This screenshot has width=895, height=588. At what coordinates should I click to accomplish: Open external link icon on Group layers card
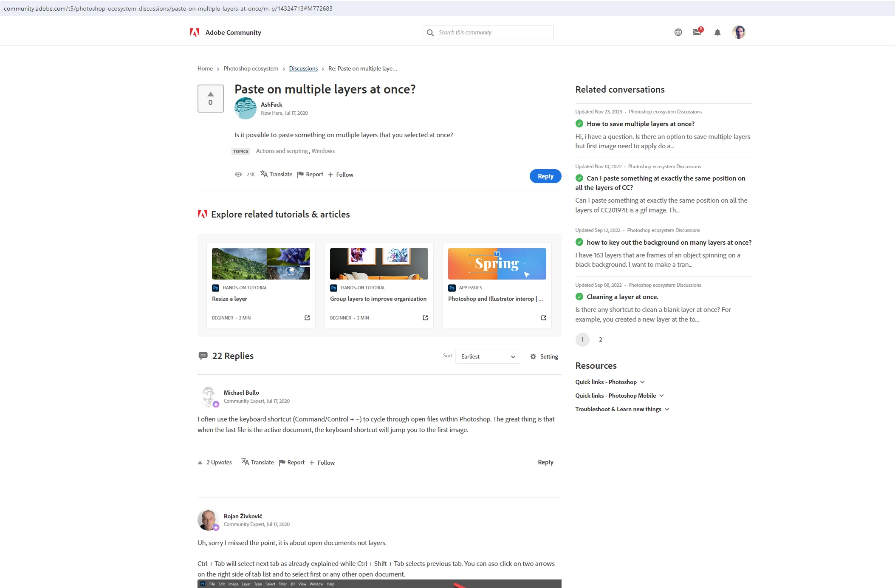click(425, 318)
